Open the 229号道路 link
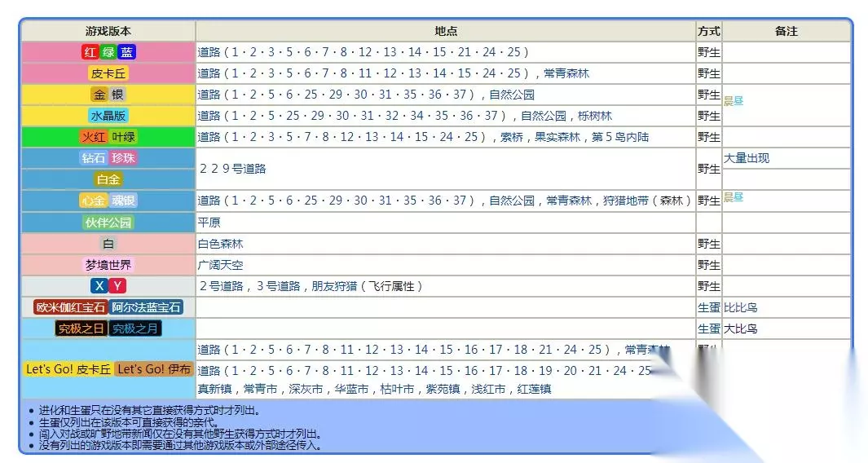868x463 pixels. pos(232,169)
